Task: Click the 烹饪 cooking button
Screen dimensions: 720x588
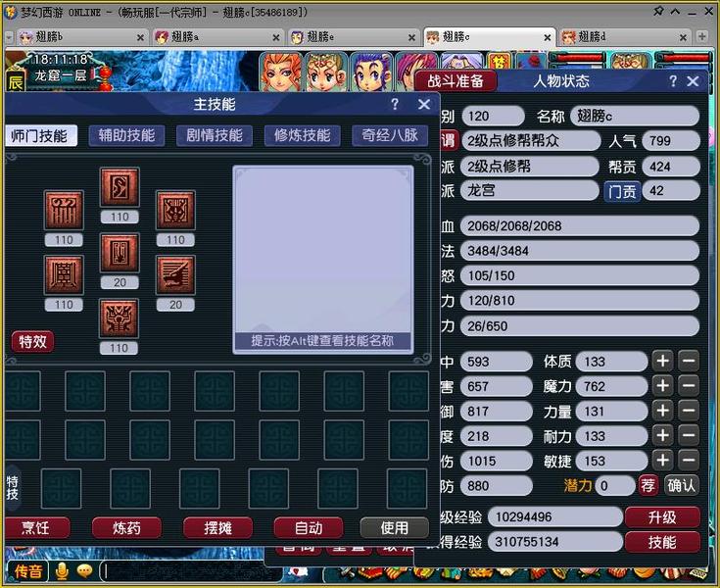Action: tap(37, 528)
